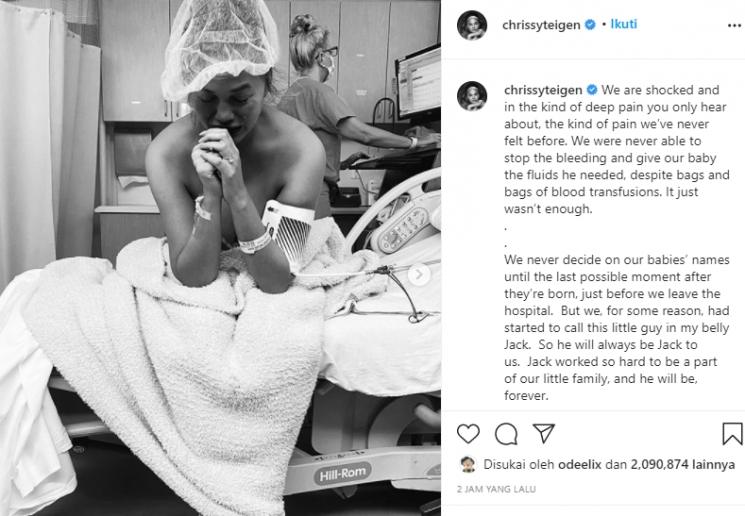Open the chrissyteigen username in the caption
Image resolution: width=745 pixels, height=516 pixels.
(x=543, y=90)
